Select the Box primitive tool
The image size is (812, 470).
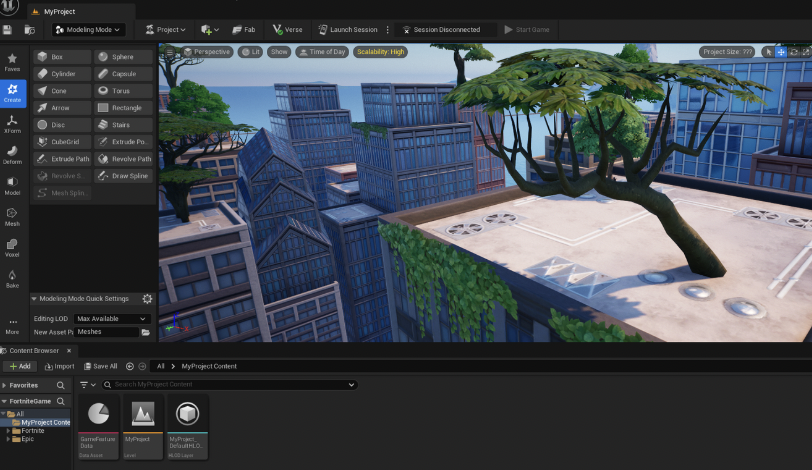pyautogui.click(x=62, y=57)
